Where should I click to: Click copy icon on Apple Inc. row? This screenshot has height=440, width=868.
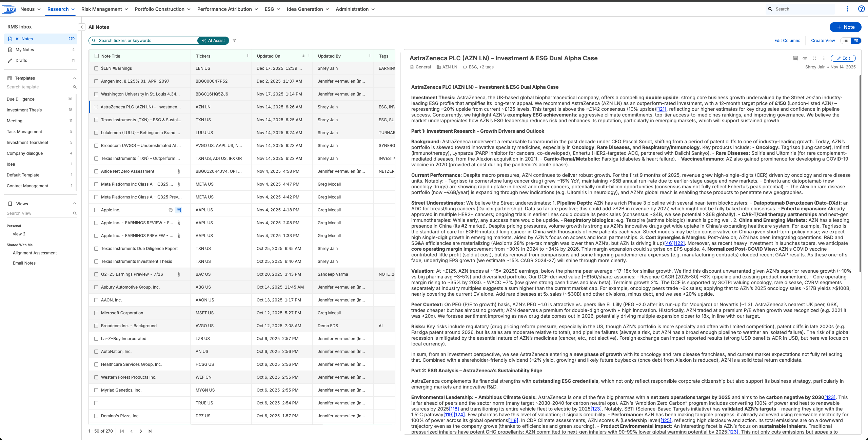(171, 210)
